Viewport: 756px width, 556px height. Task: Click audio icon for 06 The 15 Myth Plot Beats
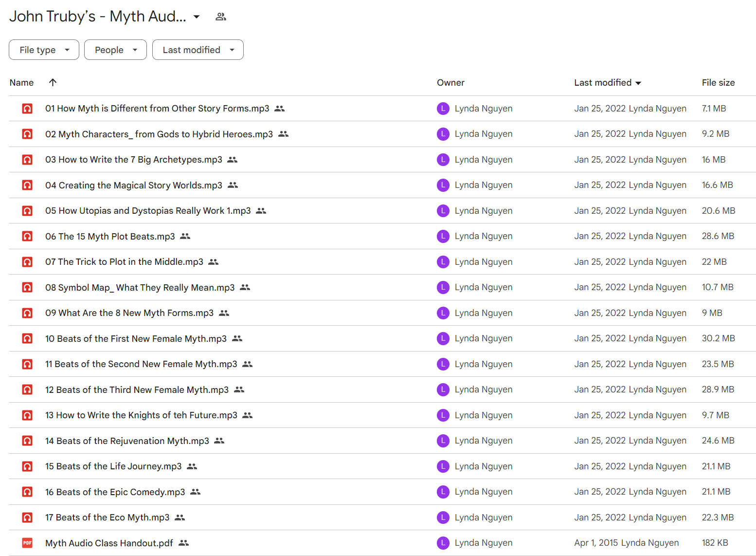(x=27, y=236)
